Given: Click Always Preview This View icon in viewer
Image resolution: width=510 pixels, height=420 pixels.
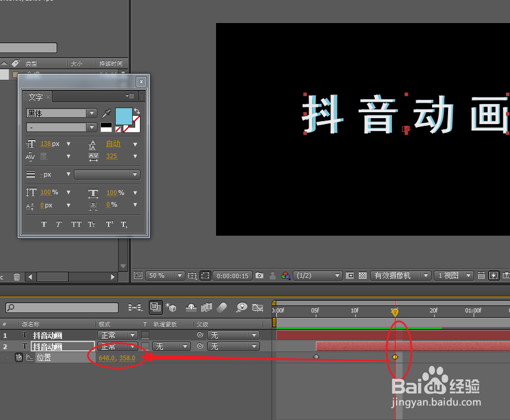Looking at the screenshot, I should click(x=138, y=275).
